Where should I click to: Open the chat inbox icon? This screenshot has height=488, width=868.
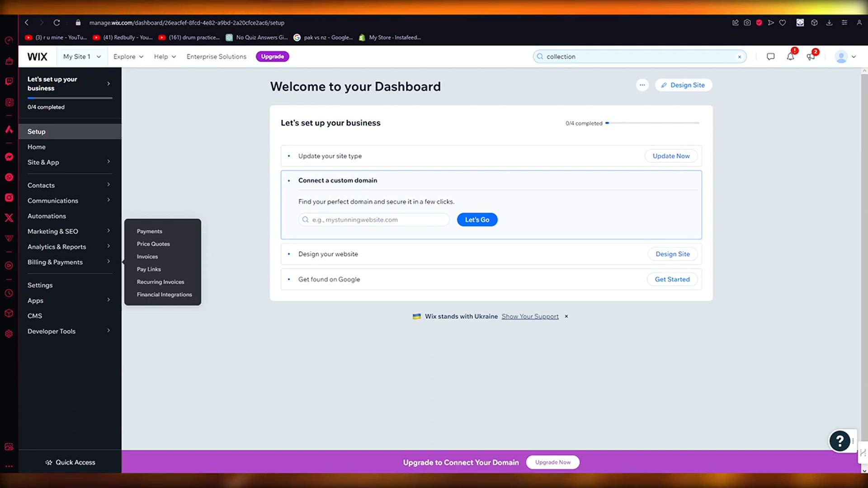pyautogui.click(x=770, y=56)
